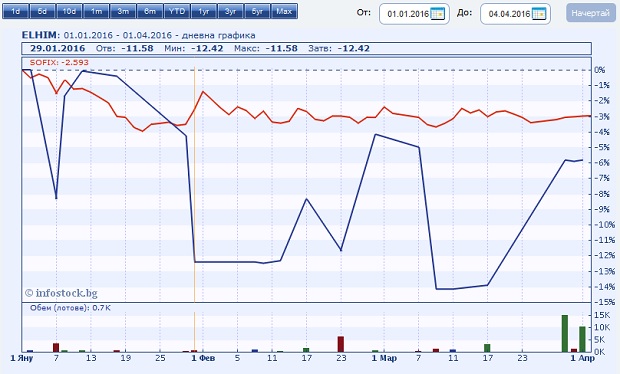Click the red volume bar at 7 January

[56, 348]
